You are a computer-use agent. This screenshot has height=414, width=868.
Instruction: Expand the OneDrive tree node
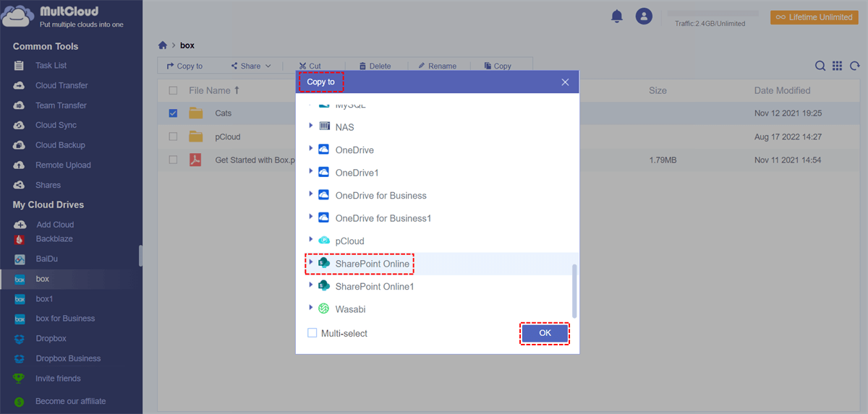tap(311, 149)
